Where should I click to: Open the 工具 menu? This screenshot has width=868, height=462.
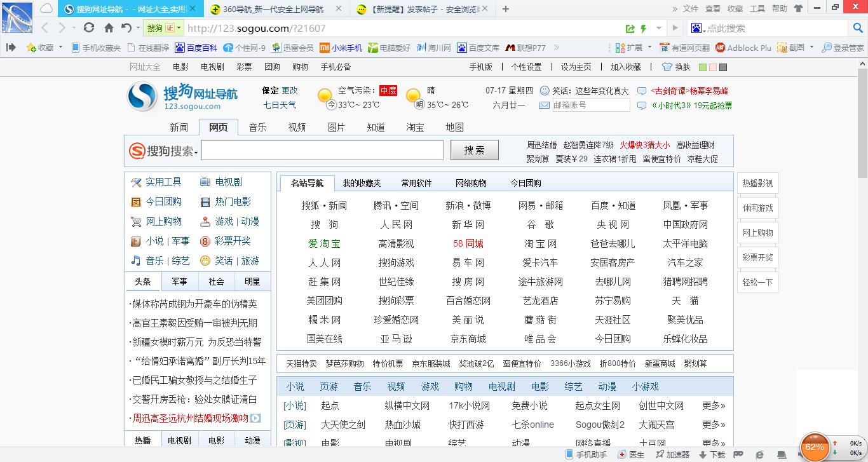tap(757, 9)
